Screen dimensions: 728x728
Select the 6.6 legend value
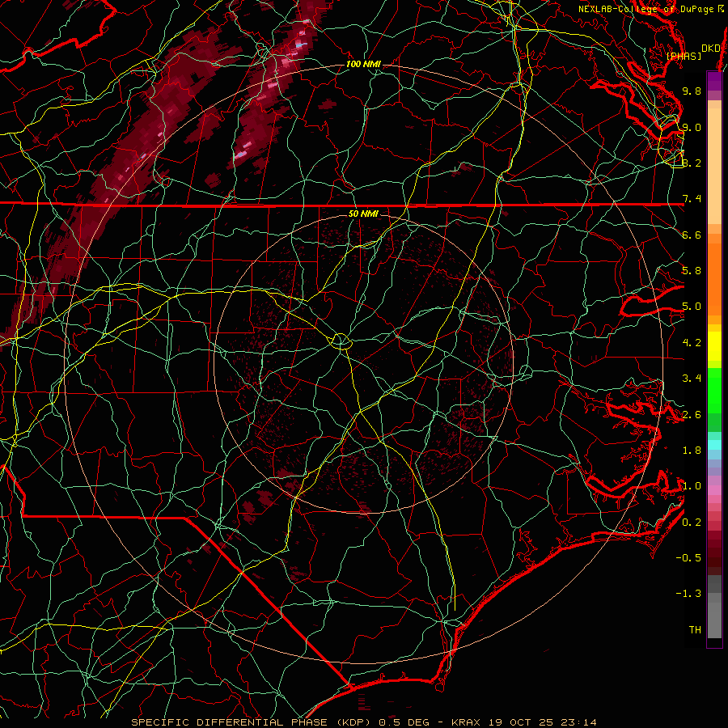click(x=692, y=235)
